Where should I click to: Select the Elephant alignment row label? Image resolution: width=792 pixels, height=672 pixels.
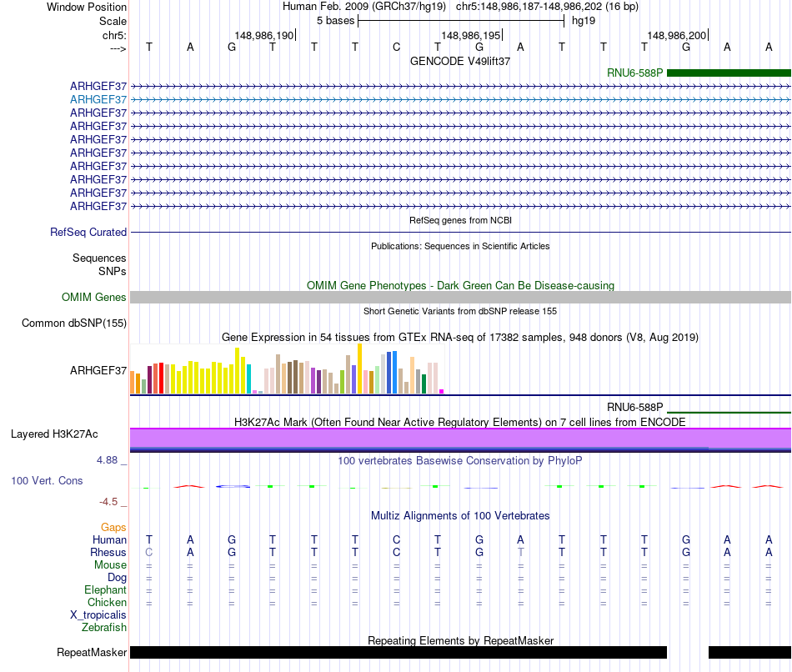(105, 589)
